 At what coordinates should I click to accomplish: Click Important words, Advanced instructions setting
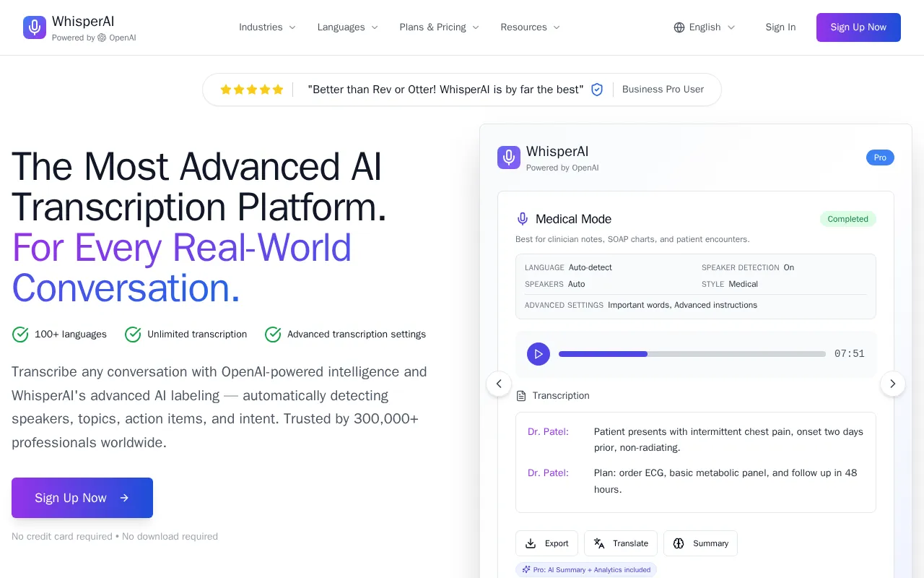(x=682, y=305)
